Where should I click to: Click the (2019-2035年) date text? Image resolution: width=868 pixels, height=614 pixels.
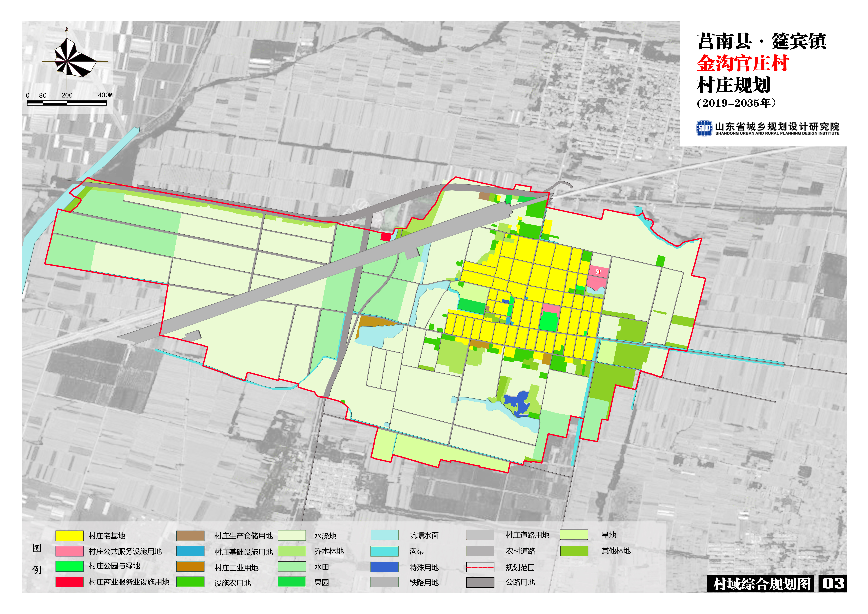click(737, 103)
